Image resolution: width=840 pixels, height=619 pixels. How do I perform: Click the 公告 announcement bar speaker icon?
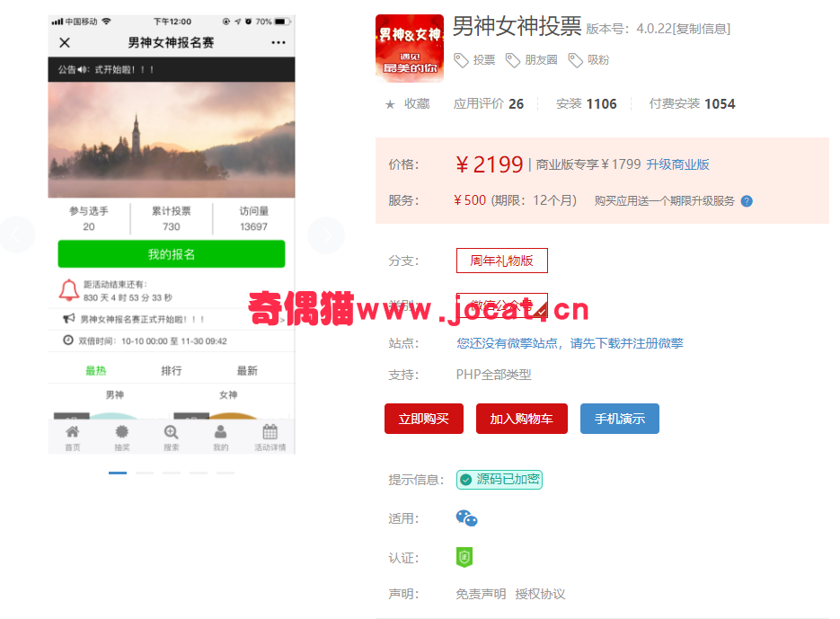coord(83,70)
